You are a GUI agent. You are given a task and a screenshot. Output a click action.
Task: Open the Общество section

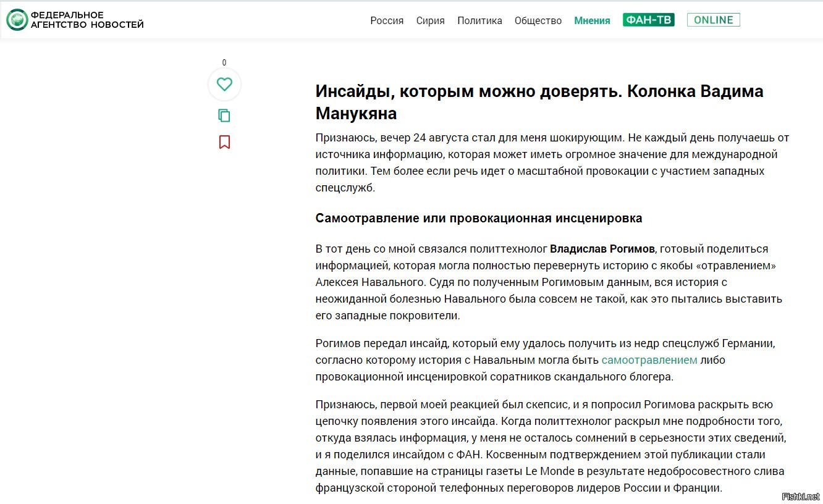538,20
